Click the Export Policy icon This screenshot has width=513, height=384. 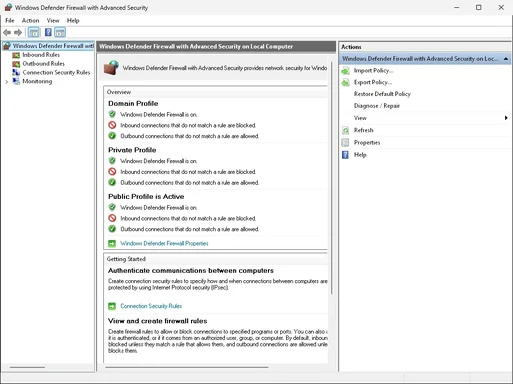tap(346, 82)
